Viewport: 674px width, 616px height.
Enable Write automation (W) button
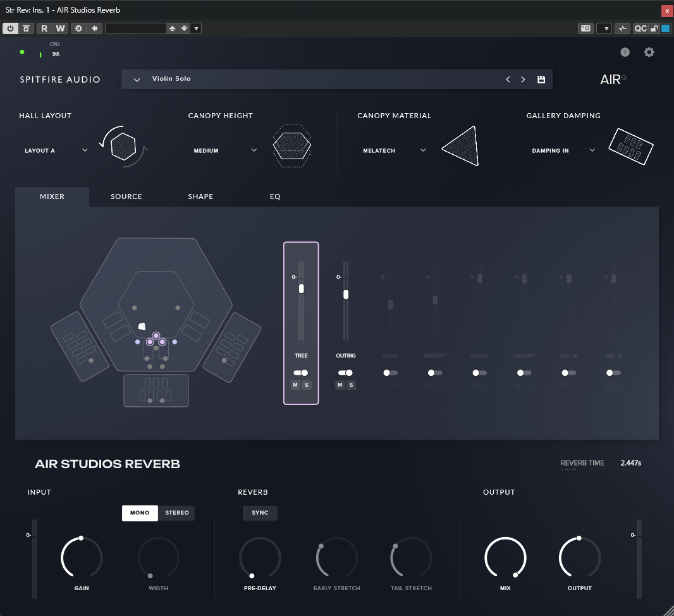[60, 28]
